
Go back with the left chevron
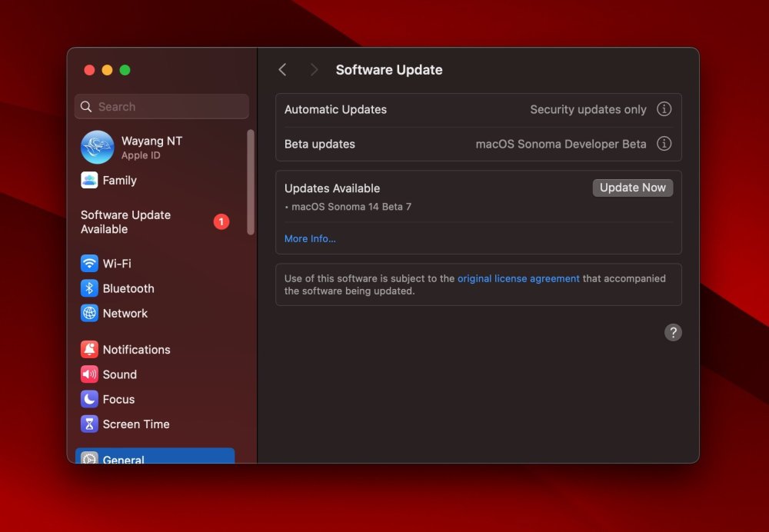(282, 70)
